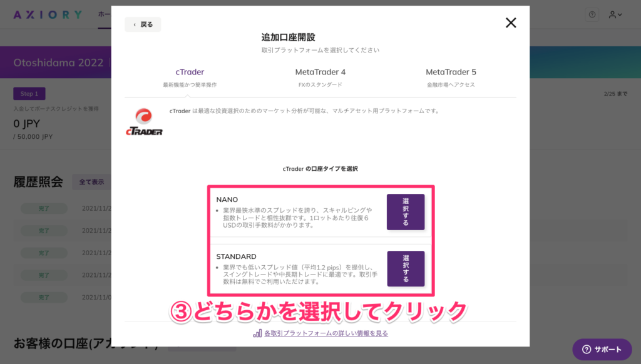Screen dimensions: 641x364
Task: Click the NANO account type heading
Action: pyautogui.click(x=227, y=200)
